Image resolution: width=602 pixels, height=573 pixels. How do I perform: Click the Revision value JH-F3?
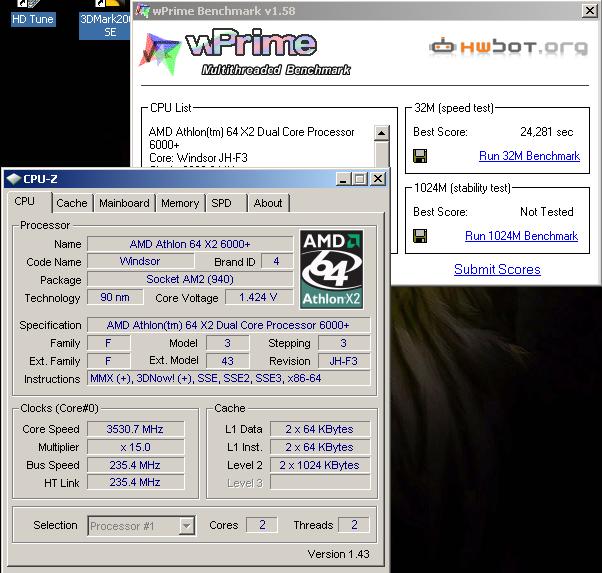(x=344, y=361)
